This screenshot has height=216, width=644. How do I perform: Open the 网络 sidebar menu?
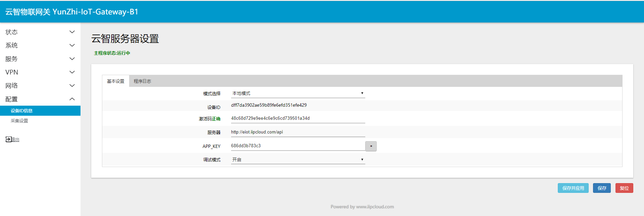coord(40,86)
